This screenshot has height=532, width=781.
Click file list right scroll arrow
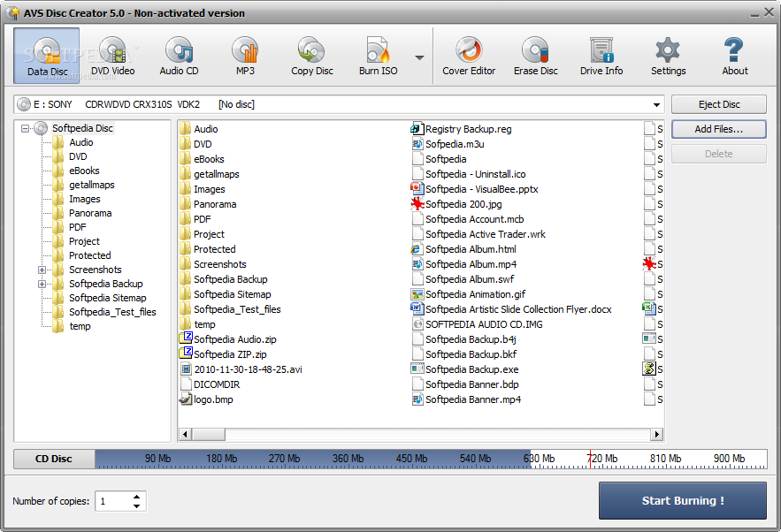[x=657, y=435]
